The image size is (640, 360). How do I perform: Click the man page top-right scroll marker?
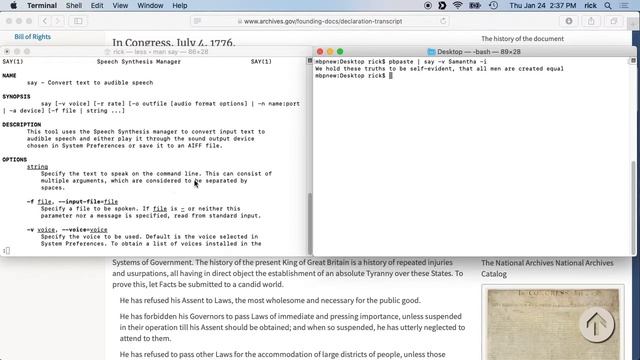coord(310,61)
